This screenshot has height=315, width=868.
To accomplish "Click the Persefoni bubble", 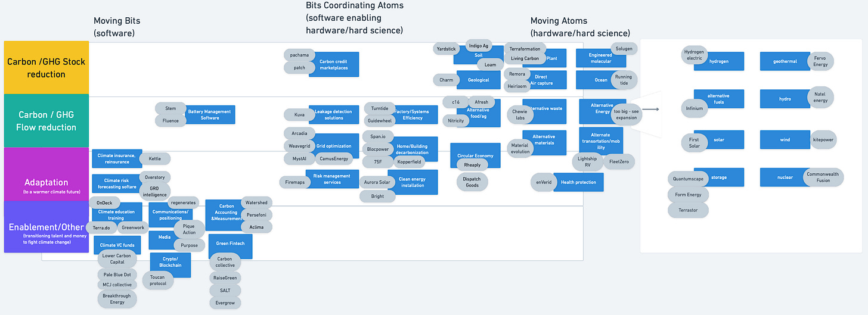I will (x=257, y=215).
